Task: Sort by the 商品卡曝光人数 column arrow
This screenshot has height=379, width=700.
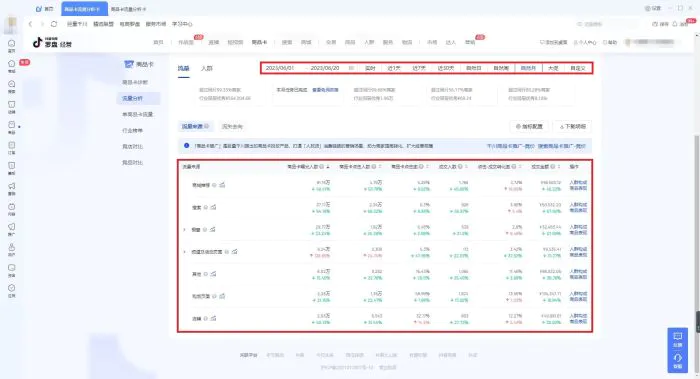Action: 328,167
